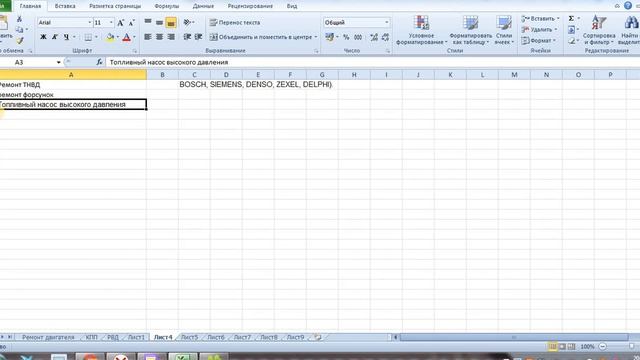Screen dimensions: 640x360
Task: Increase indent in the alignment group
Action: click(x=198, y=37)
